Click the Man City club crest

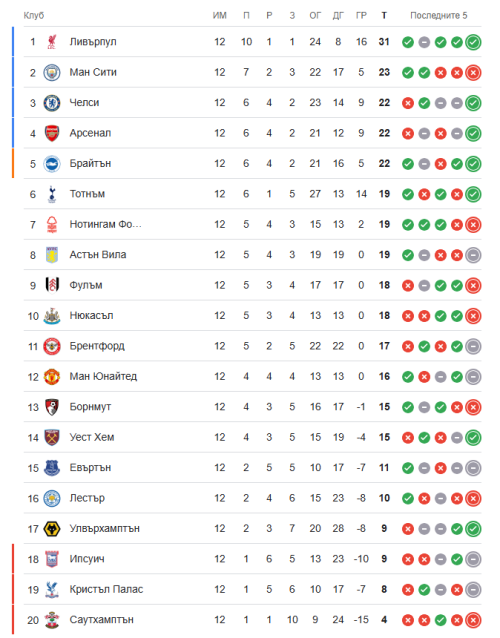point(52,72)
